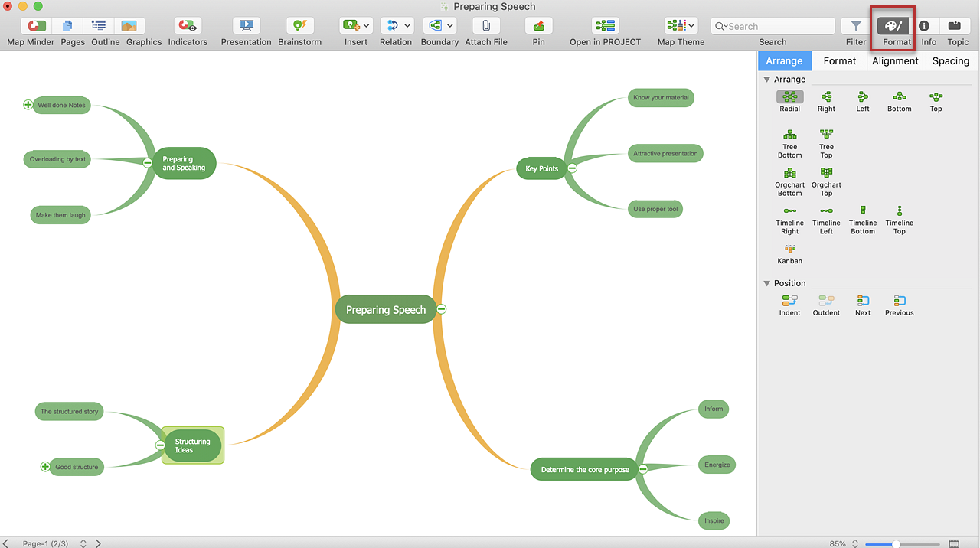Open the Map Minder panel
This screenshot has width=980, height=548.
click(36, 26)
